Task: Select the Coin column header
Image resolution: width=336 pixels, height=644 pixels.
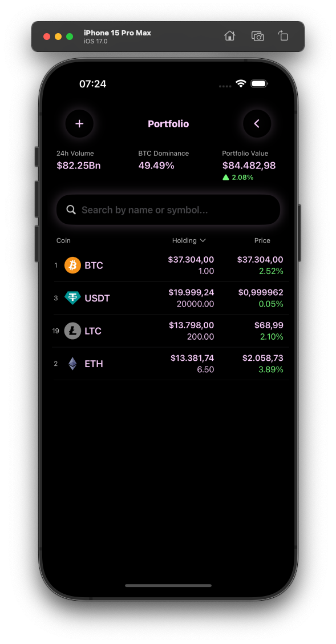Action: (63, 240)
